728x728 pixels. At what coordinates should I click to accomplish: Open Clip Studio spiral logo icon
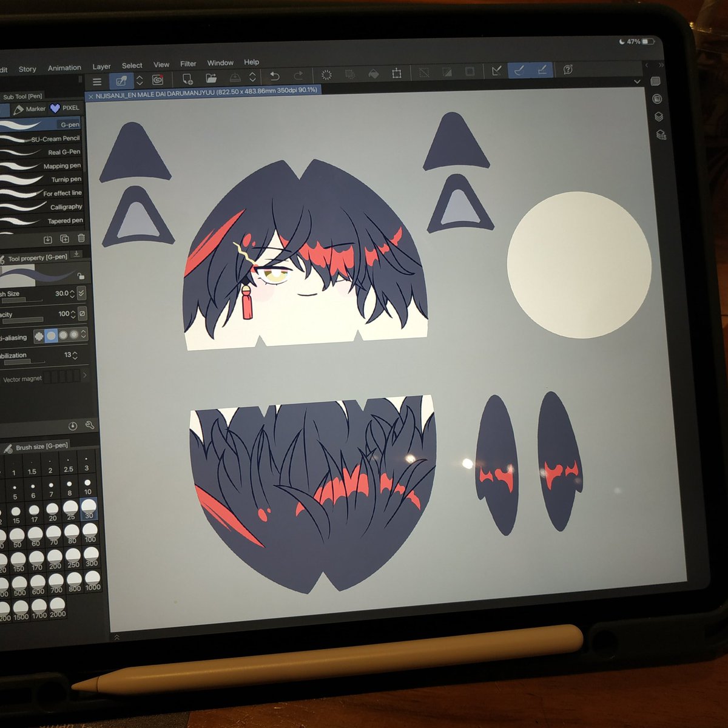(158, 79)
